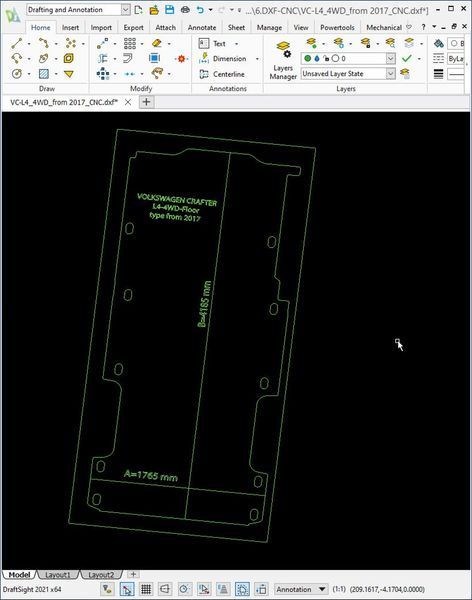Viewport: 472px width, 600px height.
Task: Select the Line draw tool
Action: point(17,43)
